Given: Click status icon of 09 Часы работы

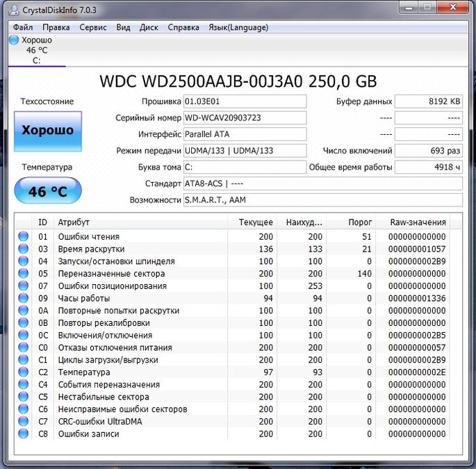Looking at the screenshot, I should 24,298.
